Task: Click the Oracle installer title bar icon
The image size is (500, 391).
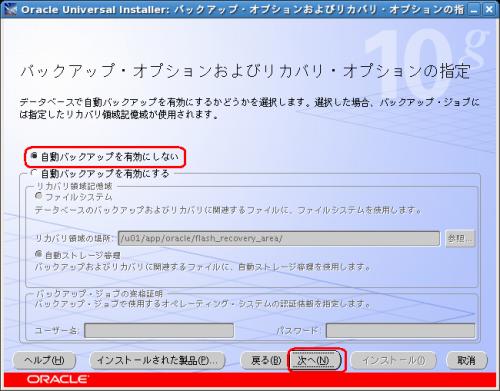Action: tap(10, 9)
